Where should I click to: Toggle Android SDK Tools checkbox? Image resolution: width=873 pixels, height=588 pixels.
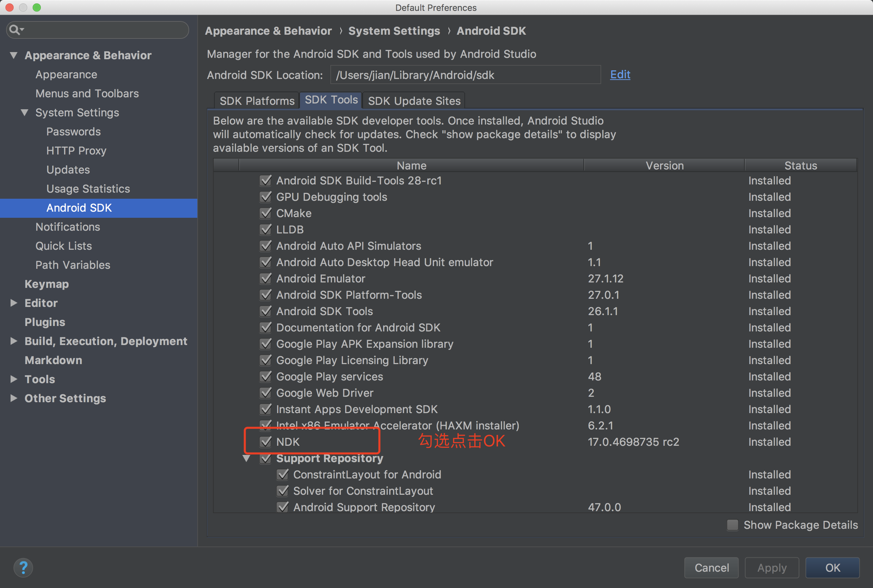(265, 311)
